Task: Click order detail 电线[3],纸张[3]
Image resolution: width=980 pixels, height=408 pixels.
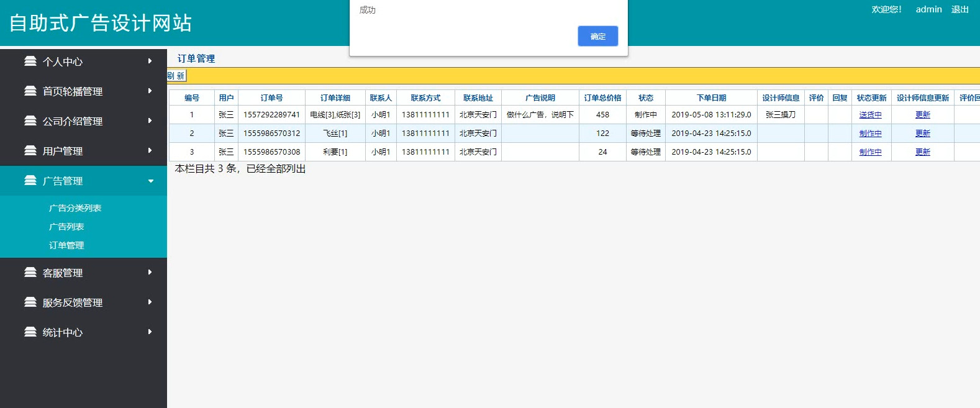Action: coord(335,115)
